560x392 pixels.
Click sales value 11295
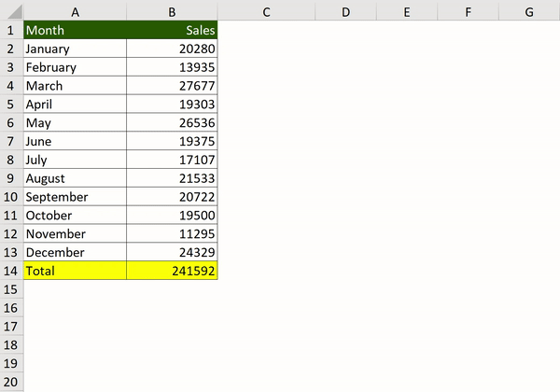(x=172, y=234)
